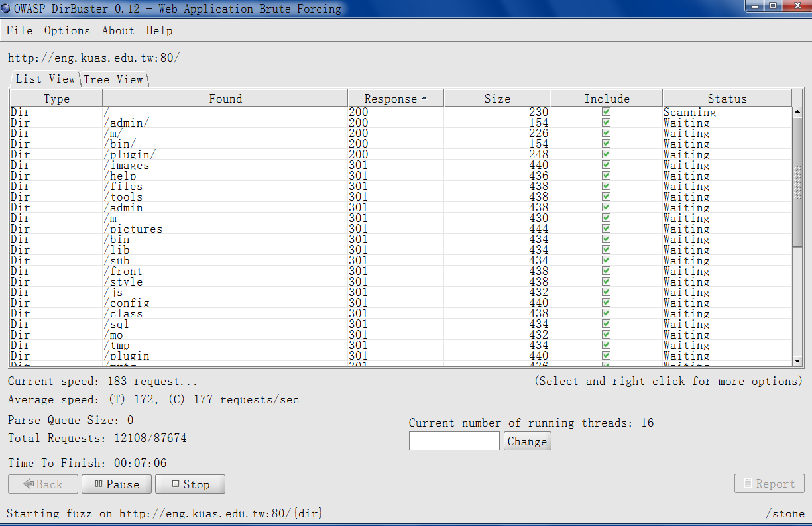The height and width of the screenshot is (526, 812).
Task: Click the Total Requests 12108/87674 text
Action: (98, 439)
